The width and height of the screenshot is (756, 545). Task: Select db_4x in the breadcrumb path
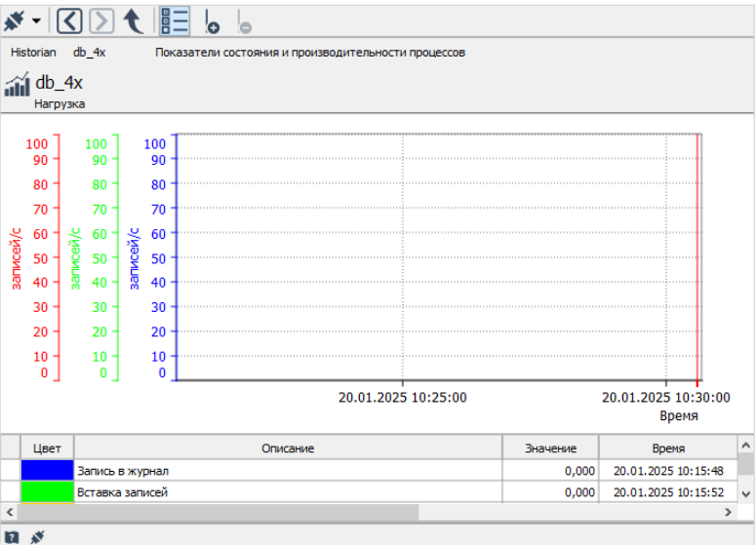(89, 53)
